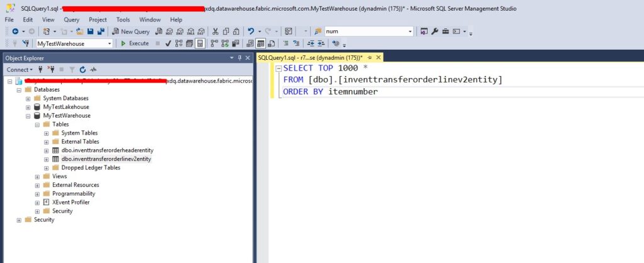Click the New Query toolbar button

(131, 31)
